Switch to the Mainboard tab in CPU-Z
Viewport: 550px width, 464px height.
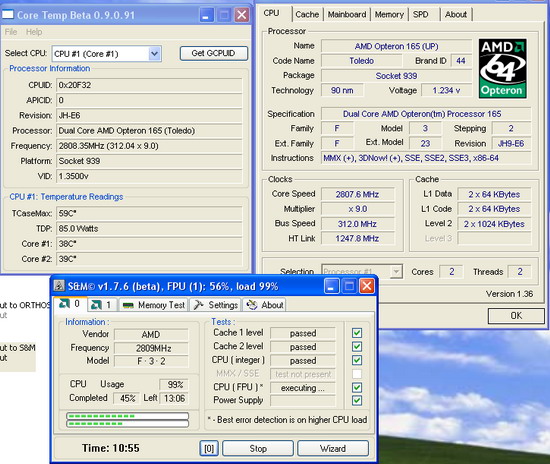(x=347, y=14)
